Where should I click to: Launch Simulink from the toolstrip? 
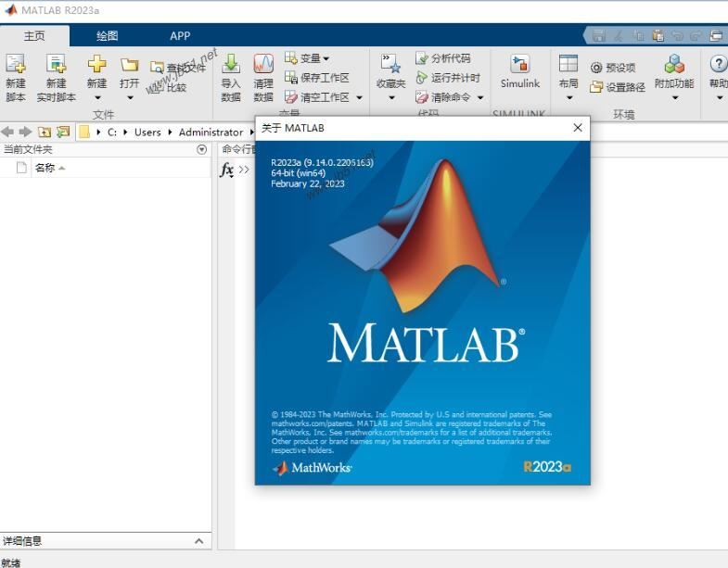tap(519, 67)
